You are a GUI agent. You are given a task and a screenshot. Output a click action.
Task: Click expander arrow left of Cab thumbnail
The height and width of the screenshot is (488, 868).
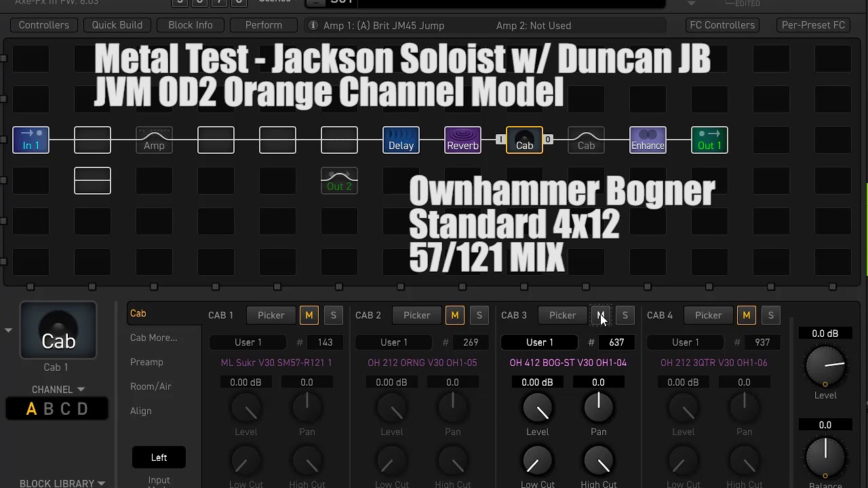9,331
